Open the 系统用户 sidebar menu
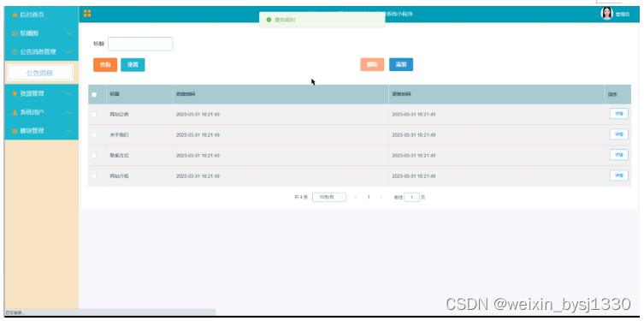The height and width of the screenshot is (321, 644). coord(42,112)
